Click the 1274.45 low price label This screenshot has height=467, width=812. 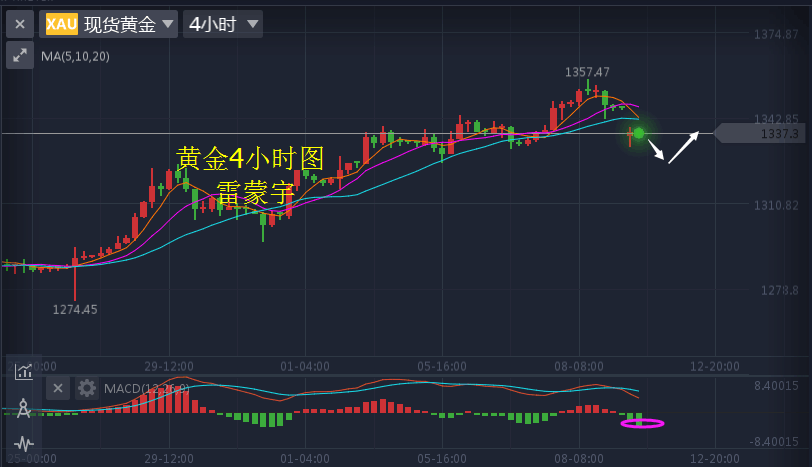tap(75, 309)
